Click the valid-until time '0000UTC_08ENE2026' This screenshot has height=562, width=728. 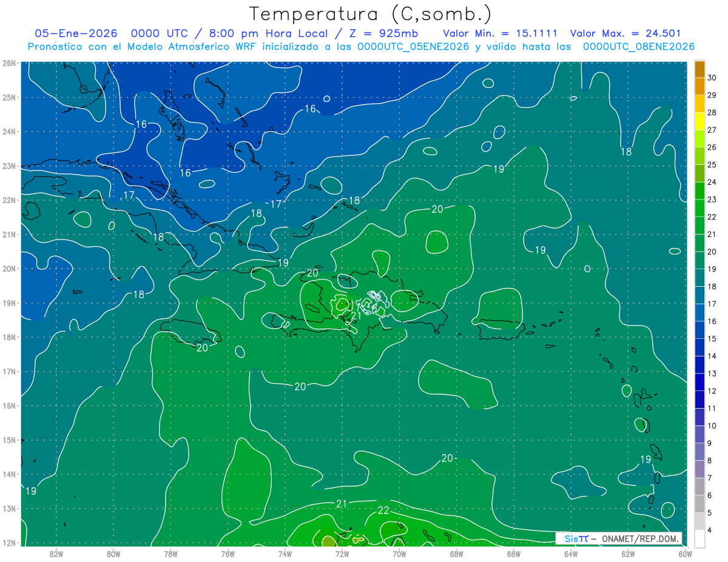(x=638, y=47)
